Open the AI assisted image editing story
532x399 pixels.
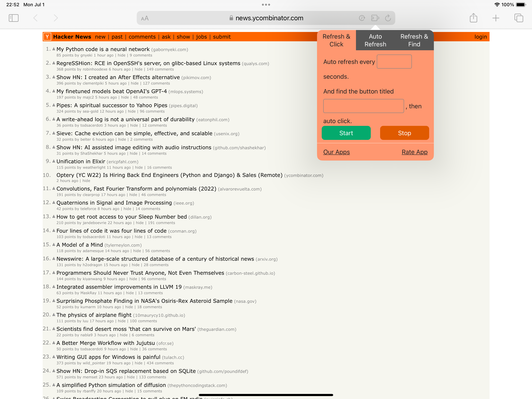pos(134,147)
